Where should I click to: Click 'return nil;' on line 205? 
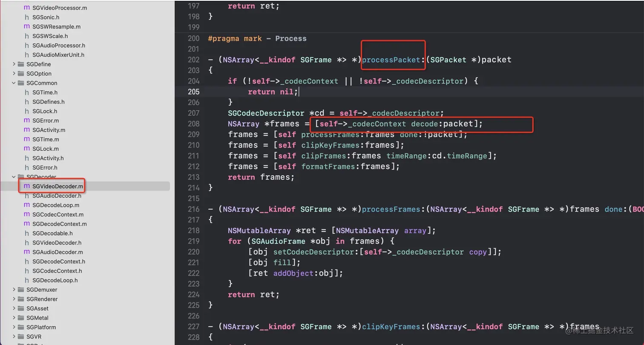click(x=273, y=91)
